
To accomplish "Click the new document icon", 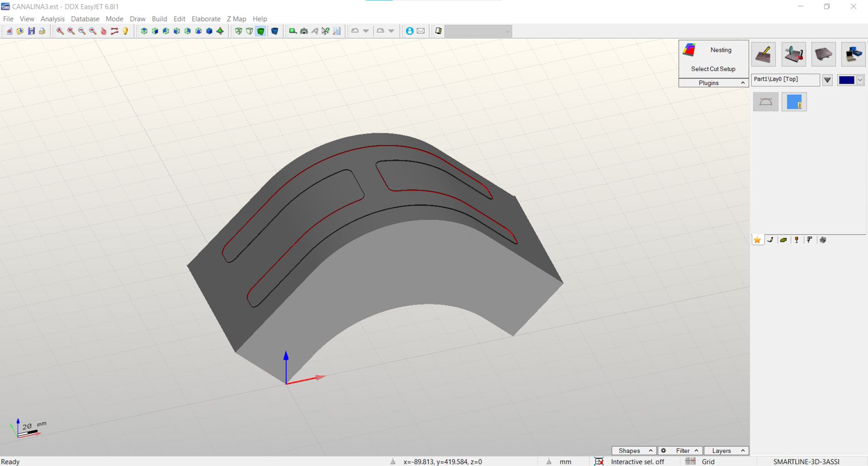I will 9,31.
